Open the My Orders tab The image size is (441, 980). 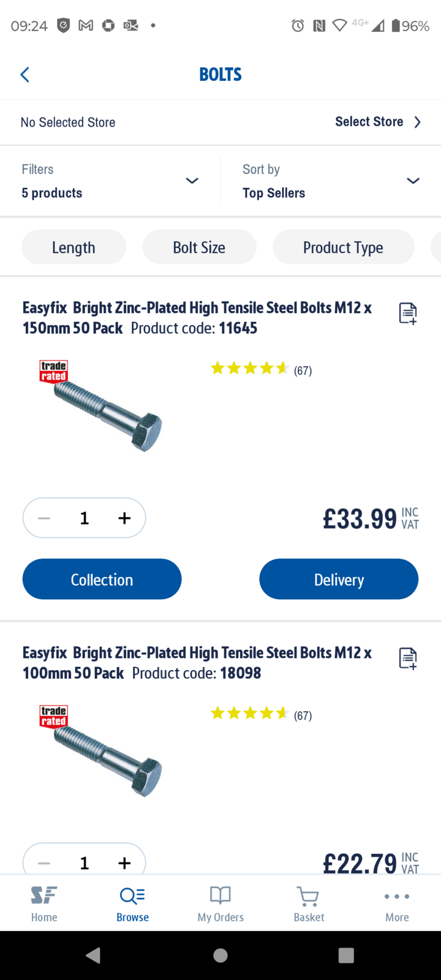tap(221, 904)
